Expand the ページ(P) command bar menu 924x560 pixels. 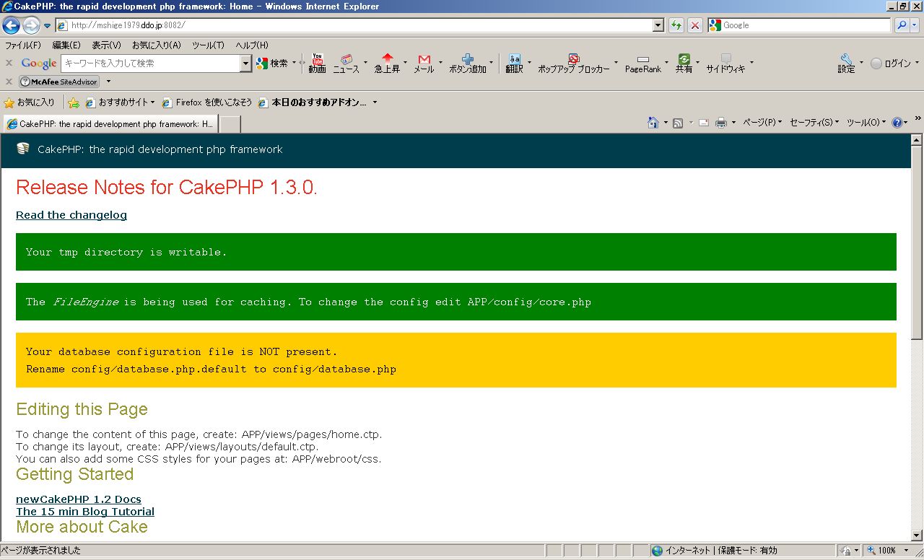coord(762,123)
